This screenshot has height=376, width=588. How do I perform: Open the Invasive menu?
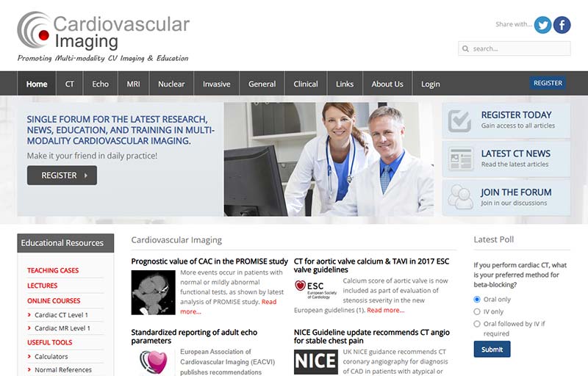pos(216,84)
